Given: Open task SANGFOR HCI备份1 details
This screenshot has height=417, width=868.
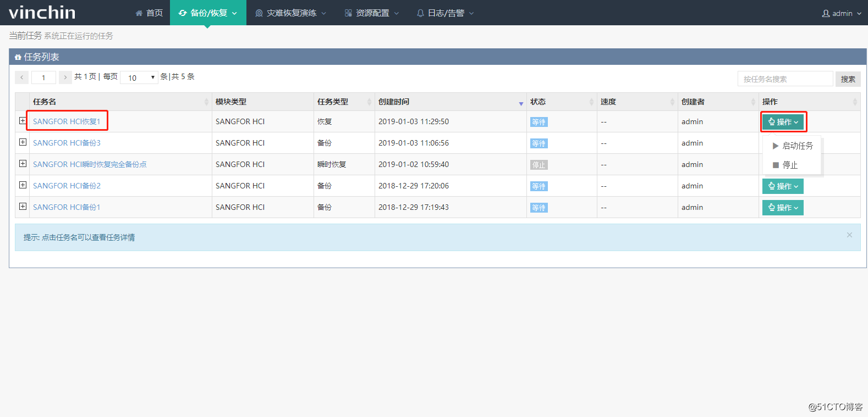Looking at the screenshot, I should pyautogui.click(x=67, y=207).
